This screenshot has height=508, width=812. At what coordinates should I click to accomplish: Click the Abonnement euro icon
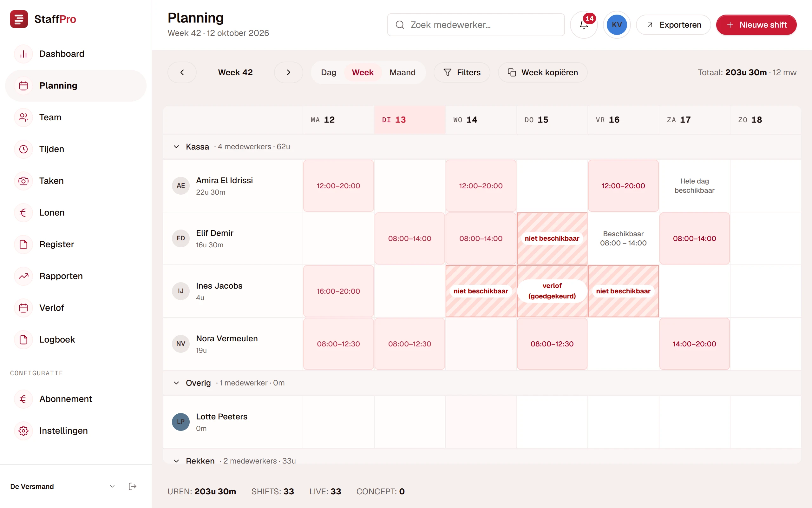click(23, 399)
